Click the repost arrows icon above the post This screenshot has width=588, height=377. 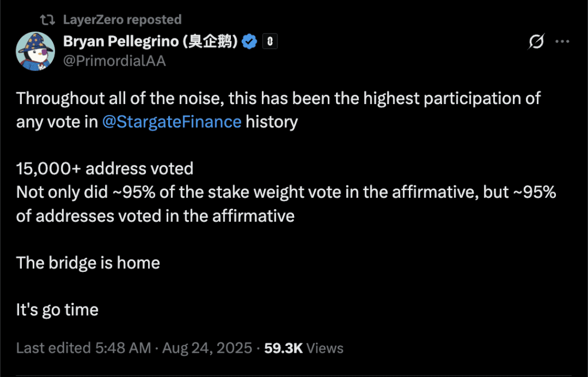click(x=48, y=20)
